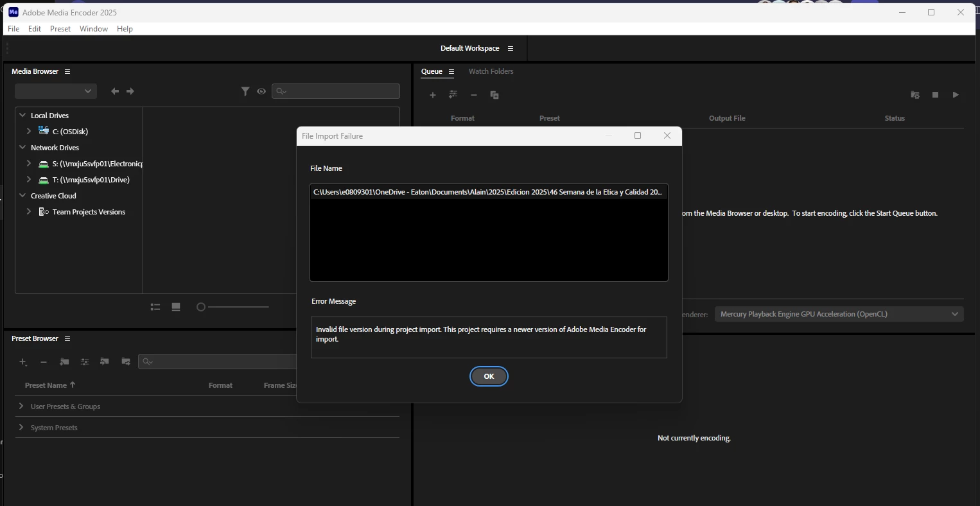The image size is (980, 506).
Task: Select the file path in File Name list
Action: (489, 192)
